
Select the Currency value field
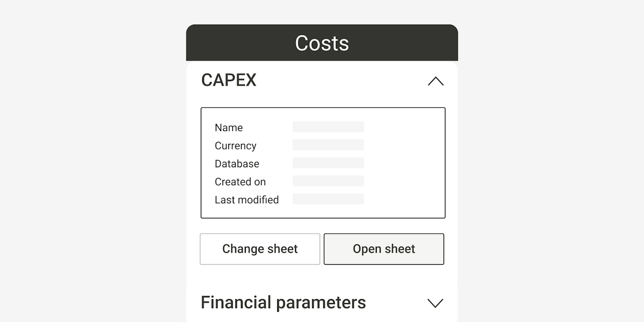(328, 145)
